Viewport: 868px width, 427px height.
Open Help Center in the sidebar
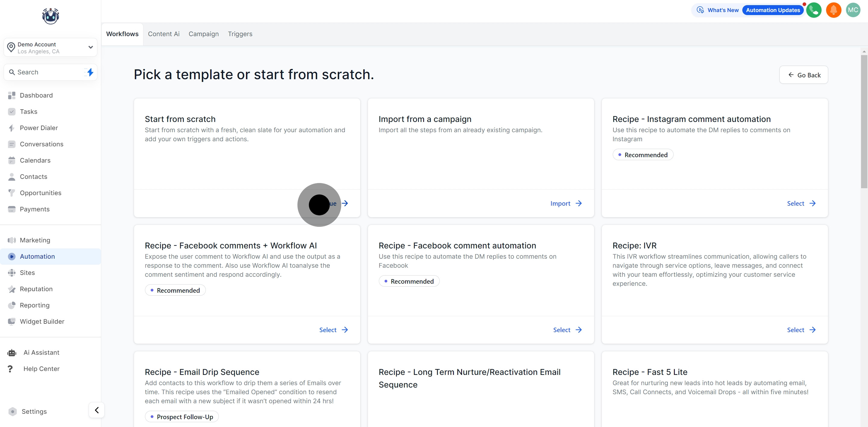point(41,368)
